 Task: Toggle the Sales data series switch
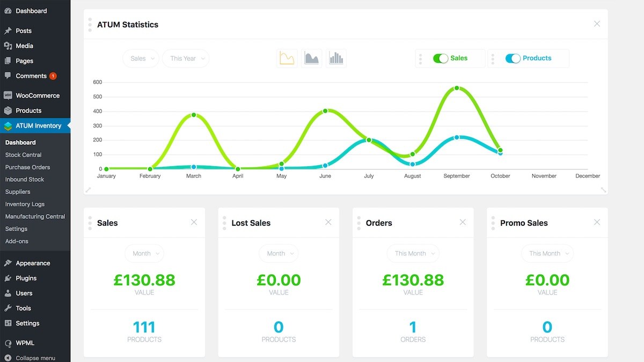[441, 58]
